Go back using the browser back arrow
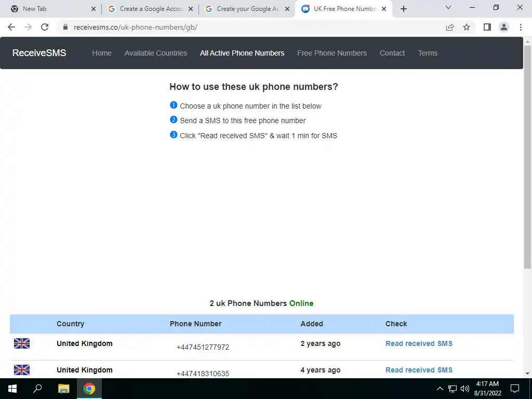Viewport: 532px width, 399px height. point(11,27)
